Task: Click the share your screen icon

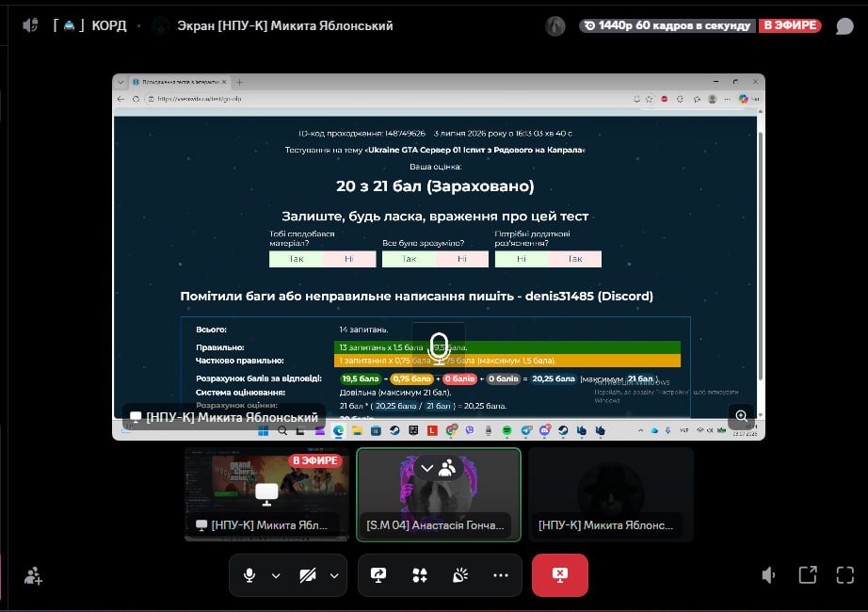Action: coord(378,575)
